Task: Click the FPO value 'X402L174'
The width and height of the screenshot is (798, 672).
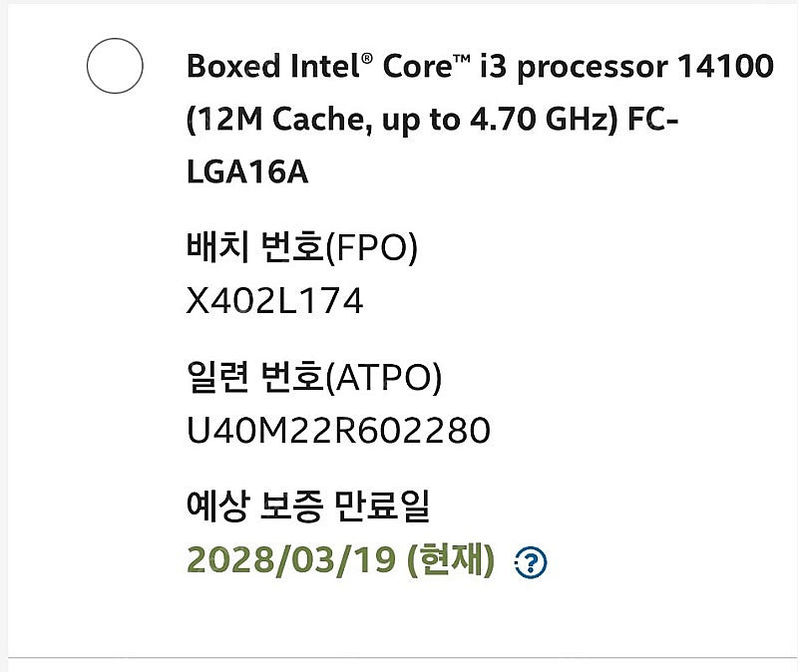Action: pyautogui.click(x=274, y=300)
